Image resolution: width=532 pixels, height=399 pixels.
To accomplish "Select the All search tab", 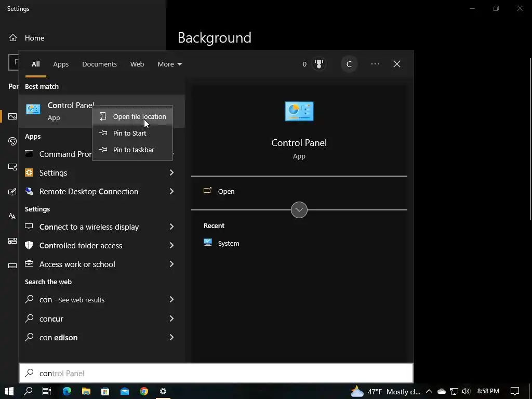I will (x=36, y=64).
